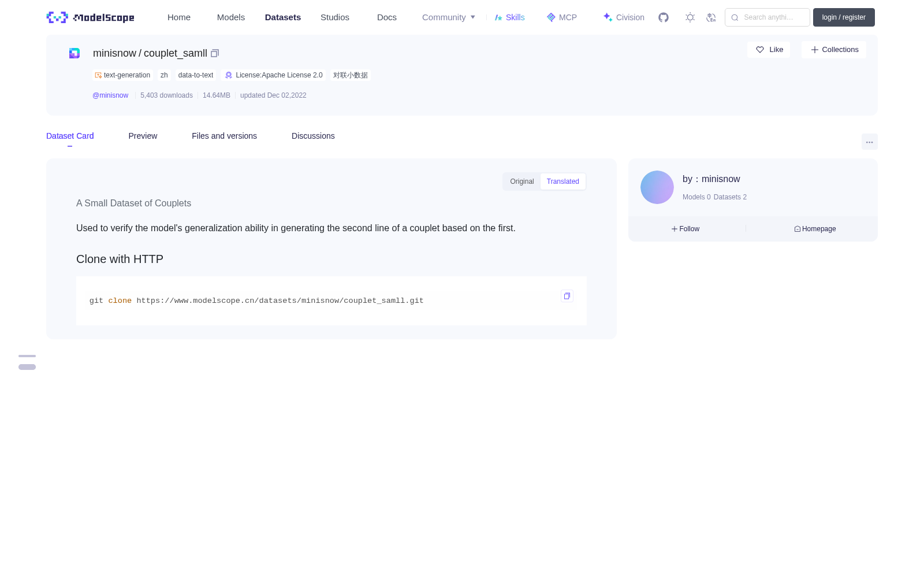Open the three-dots more options menu

point(870,142)
